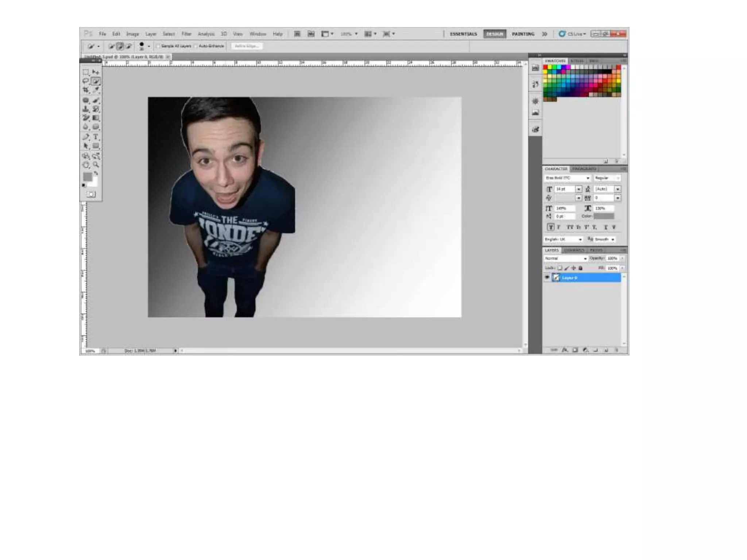
Task: Switch to the Paragraph tab
Action: (584, 169)
